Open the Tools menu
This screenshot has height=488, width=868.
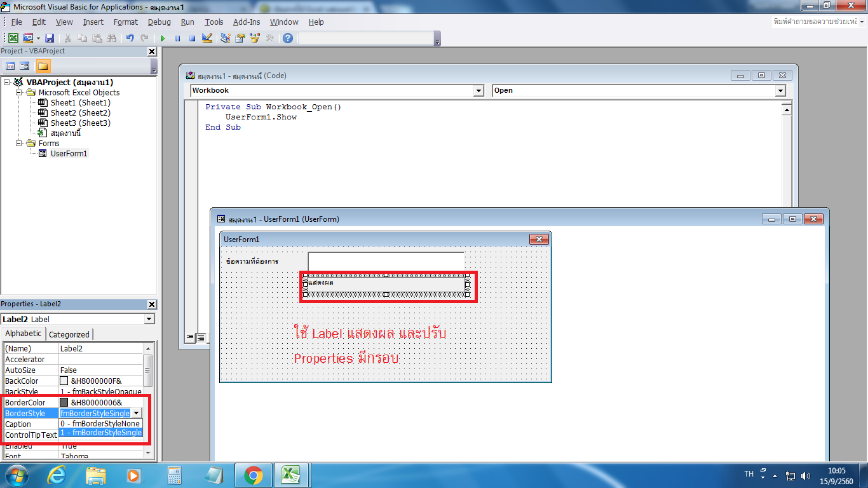point(214,22)
